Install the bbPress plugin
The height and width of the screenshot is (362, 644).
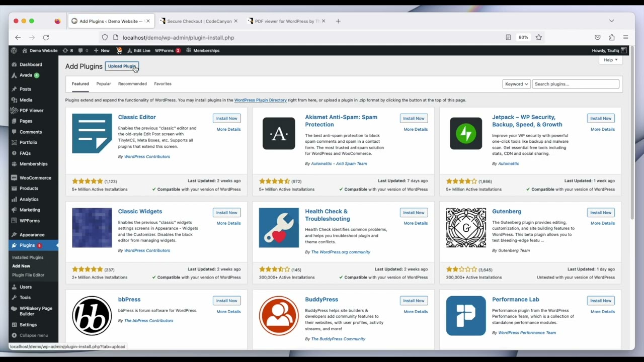click(x=226, y=301)
